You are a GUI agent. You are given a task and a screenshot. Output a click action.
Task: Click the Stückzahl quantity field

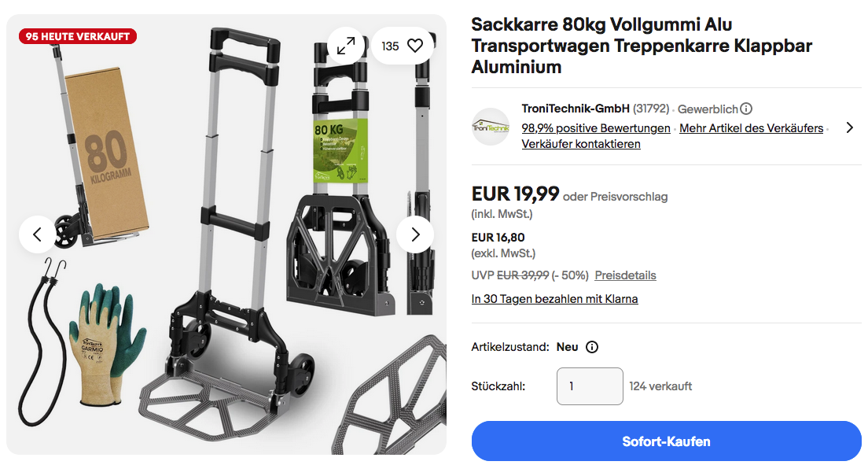tap(589, 386)
